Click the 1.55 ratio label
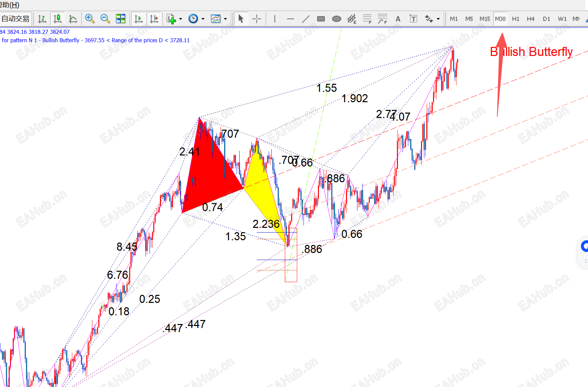Image resolution: width=588 pixels, height=387 pixels. (327, 88)
